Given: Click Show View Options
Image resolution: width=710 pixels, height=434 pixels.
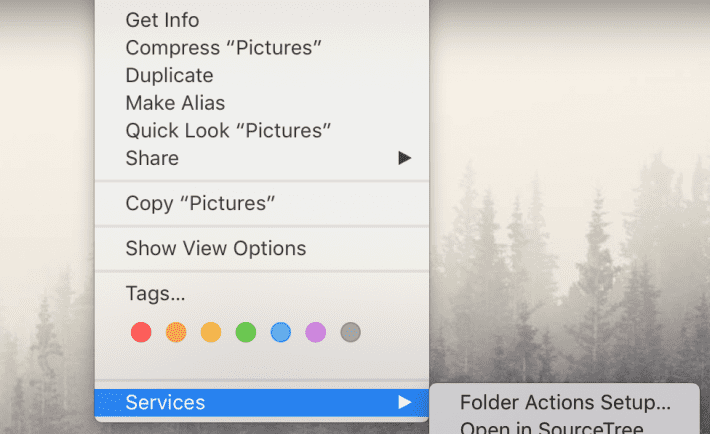Looking at the screenshot, I should [x=215, y=248].
